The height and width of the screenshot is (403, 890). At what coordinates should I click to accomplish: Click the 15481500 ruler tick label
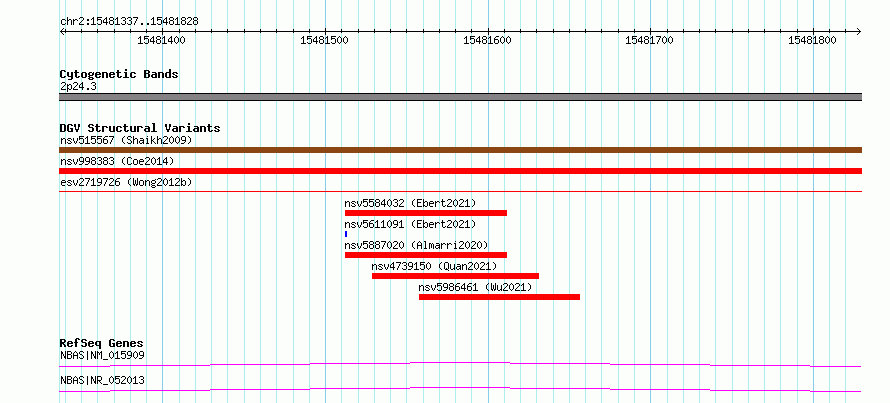(x=324, y=40)
